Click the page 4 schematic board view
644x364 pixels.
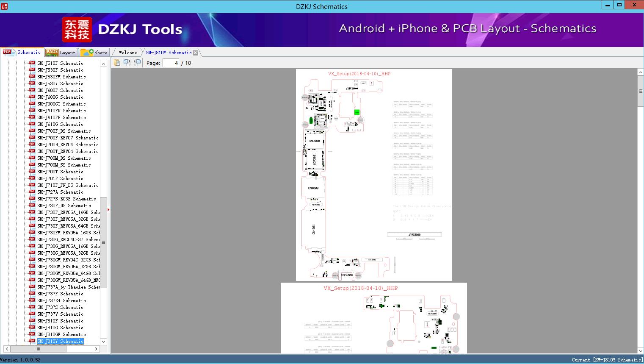pyautogui.click(x=374, y=175)
